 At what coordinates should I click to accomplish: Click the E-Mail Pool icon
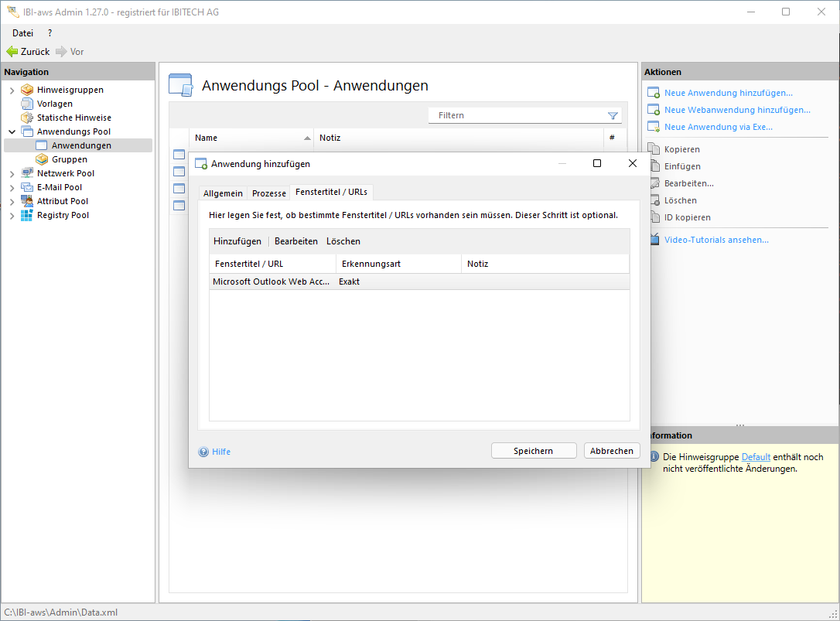27,187
